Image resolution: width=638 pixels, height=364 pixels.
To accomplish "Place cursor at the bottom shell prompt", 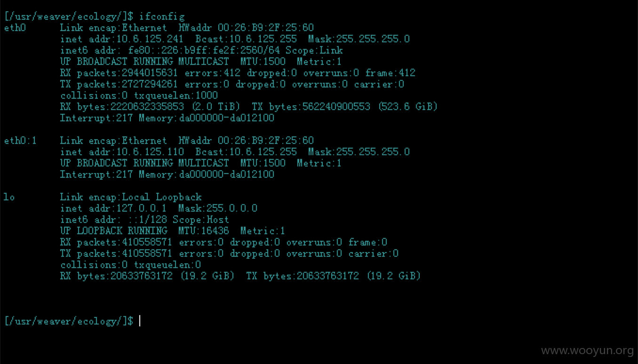I will [x=140, y=321].
